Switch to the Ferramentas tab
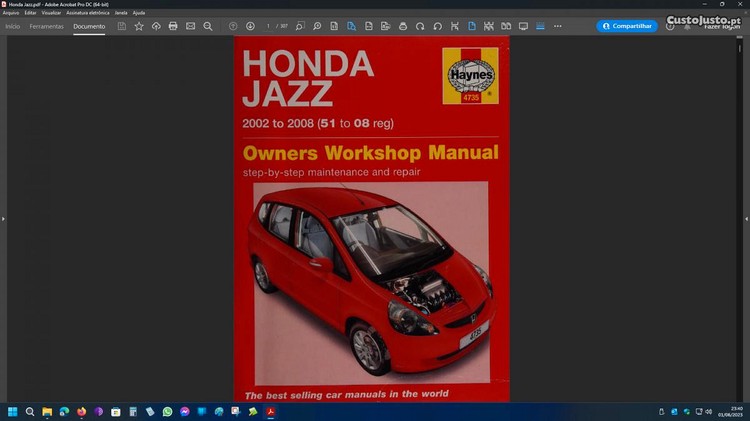The image size is (750, 421). [x=46, y=26]
